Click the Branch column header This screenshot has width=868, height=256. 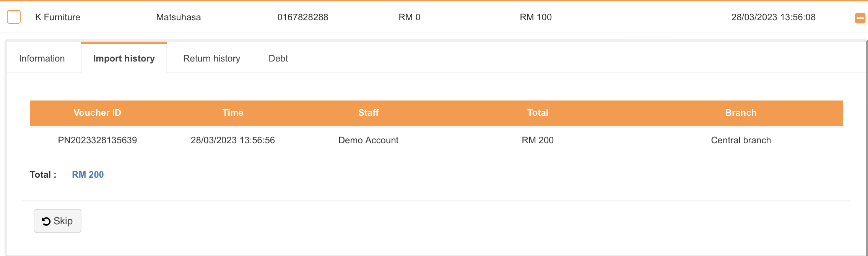click(x=741, y=113)
